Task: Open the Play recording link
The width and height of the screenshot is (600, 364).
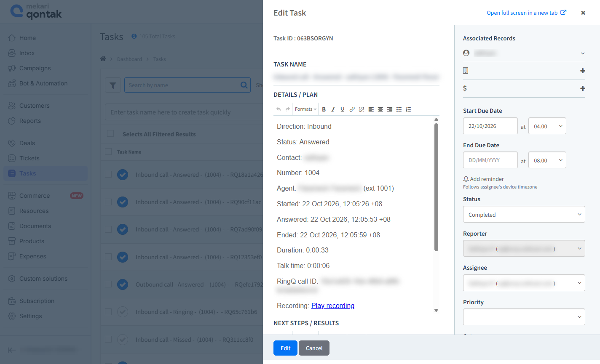Action: [333, 306]
